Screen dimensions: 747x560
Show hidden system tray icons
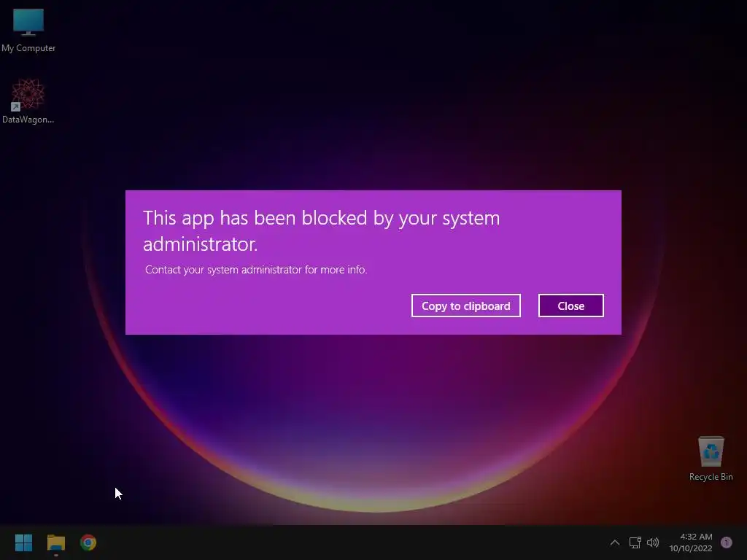[x=614, y=542]
